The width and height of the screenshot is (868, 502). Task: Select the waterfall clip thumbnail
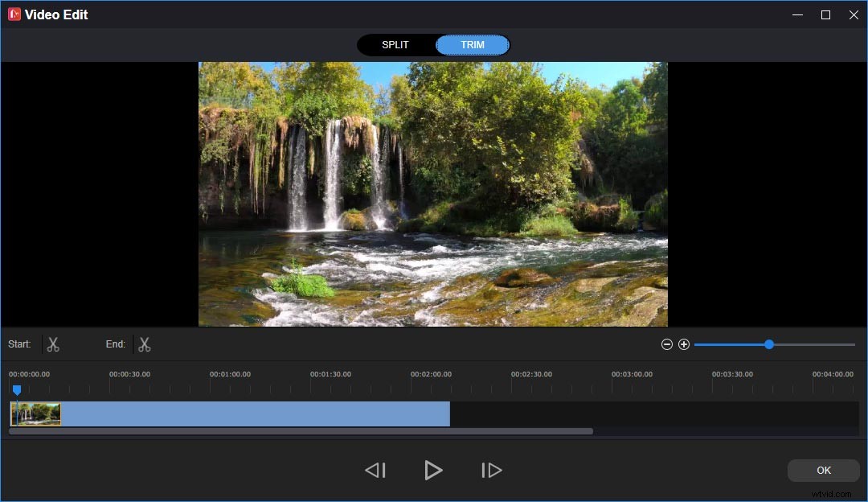coord(35,414)
